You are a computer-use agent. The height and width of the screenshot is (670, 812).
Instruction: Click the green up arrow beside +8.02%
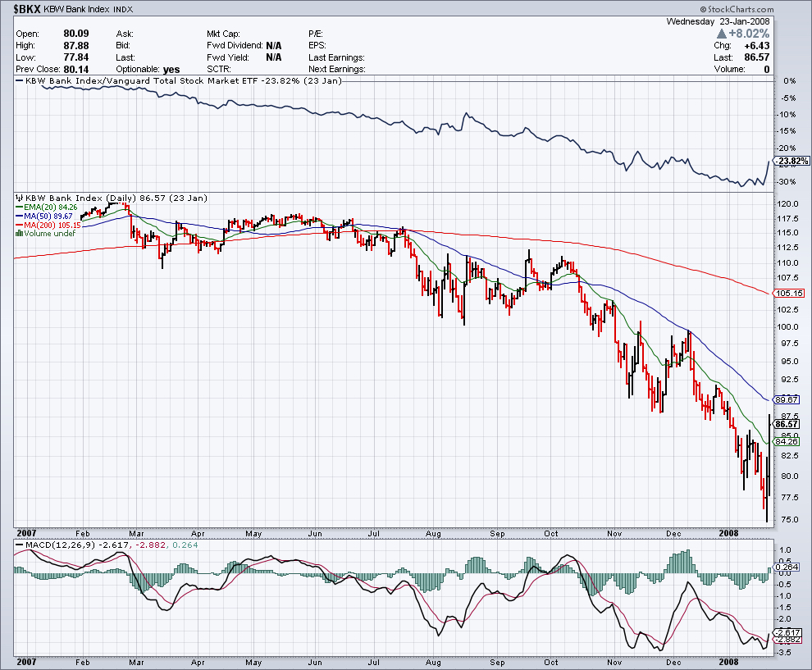pos(721,34)
